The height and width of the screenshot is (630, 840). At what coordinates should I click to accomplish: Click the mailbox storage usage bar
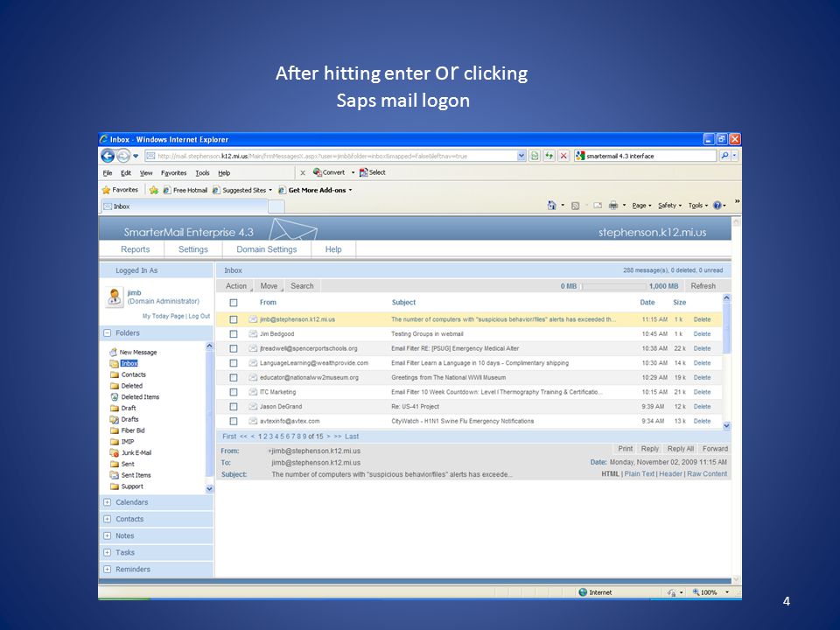614,287
